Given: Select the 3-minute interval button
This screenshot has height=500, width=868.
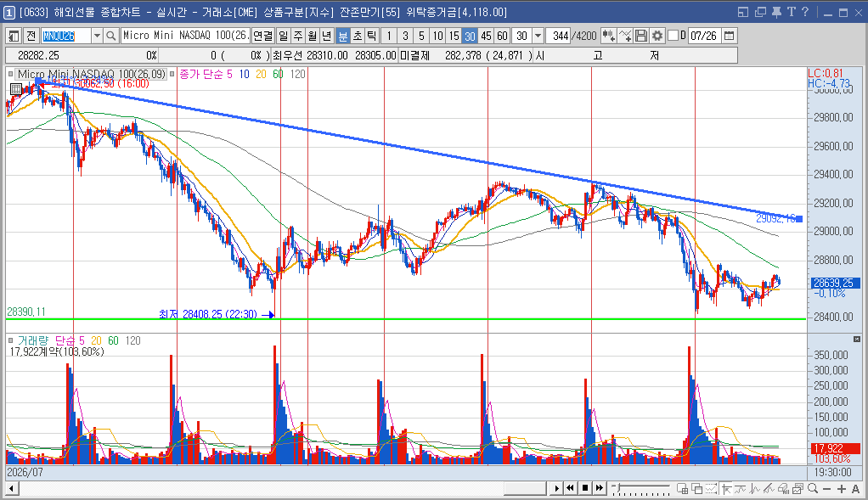Looking at the screenshot, I should (405, 36).
